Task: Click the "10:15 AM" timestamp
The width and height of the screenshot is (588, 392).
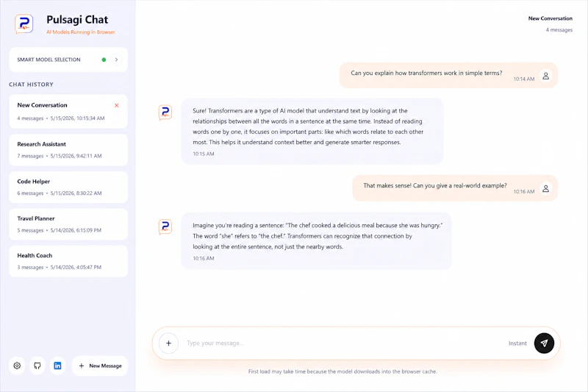Action: tap(204, 154)
